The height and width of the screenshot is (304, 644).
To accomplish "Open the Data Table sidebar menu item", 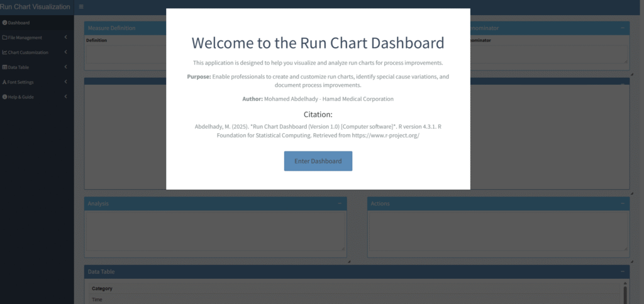I will tap(19, 67).
